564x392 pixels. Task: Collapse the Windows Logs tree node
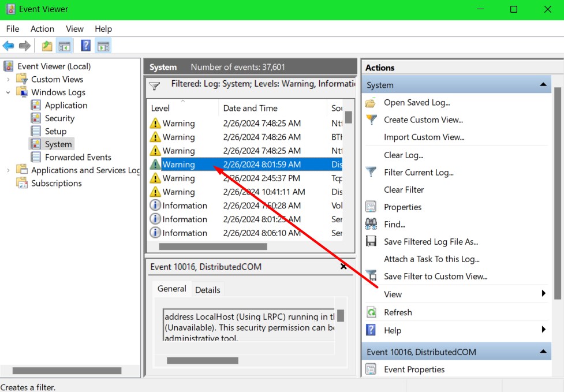8,92
